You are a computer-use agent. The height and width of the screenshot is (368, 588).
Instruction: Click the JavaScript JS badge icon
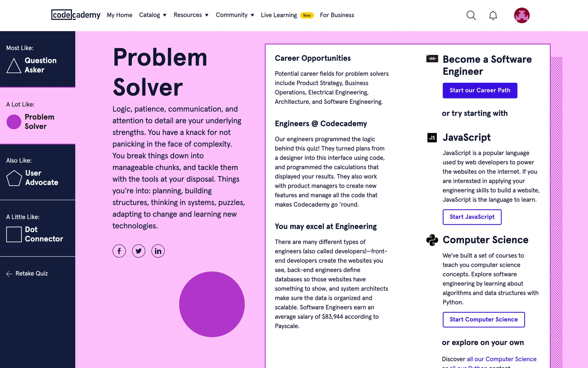[x=432, y=138]
